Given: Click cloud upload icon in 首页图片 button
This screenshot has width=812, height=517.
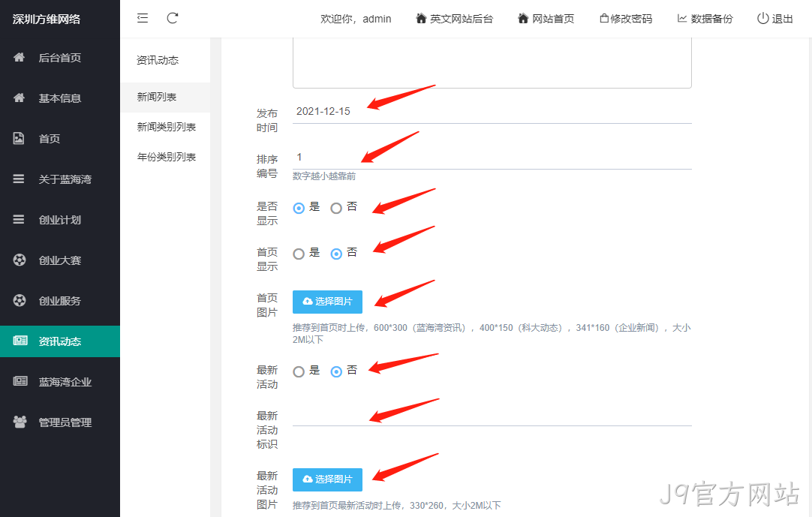Looking at the screenshot, I should (x=308, y=302).
